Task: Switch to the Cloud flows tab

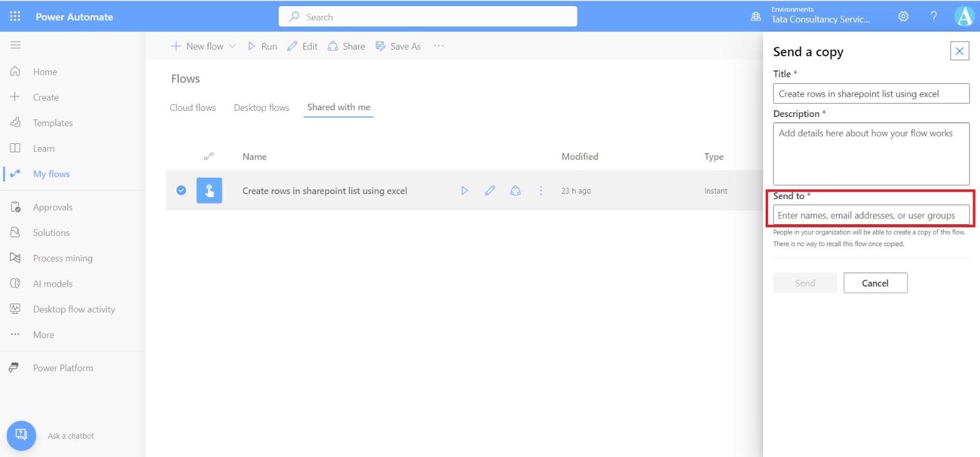Action: tap(193, 108)
